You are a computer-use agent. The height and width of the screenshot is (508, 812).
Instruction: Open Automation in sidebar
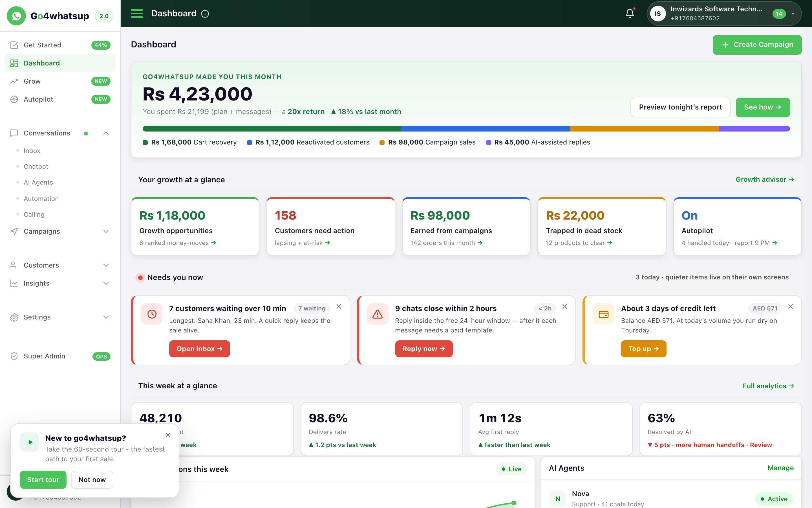click(x=41, y=199)
